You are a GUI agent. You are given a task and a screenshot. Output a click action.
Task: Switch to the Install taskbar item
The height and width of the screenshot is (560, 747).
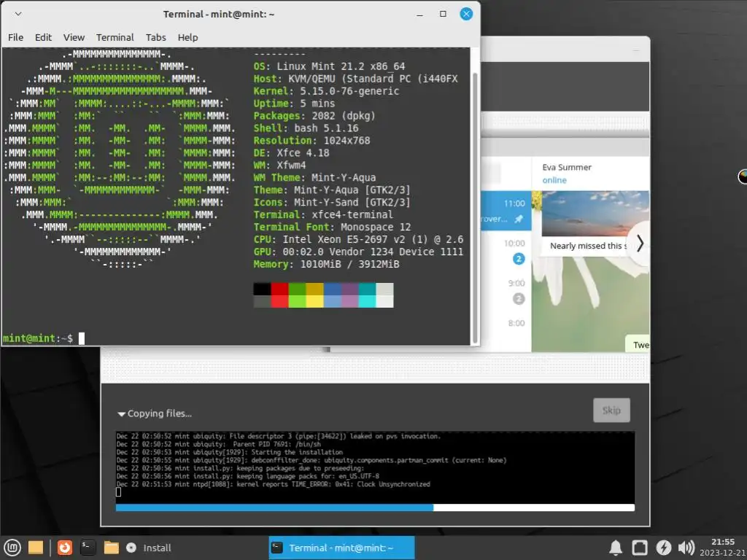[x=149, y=548]
